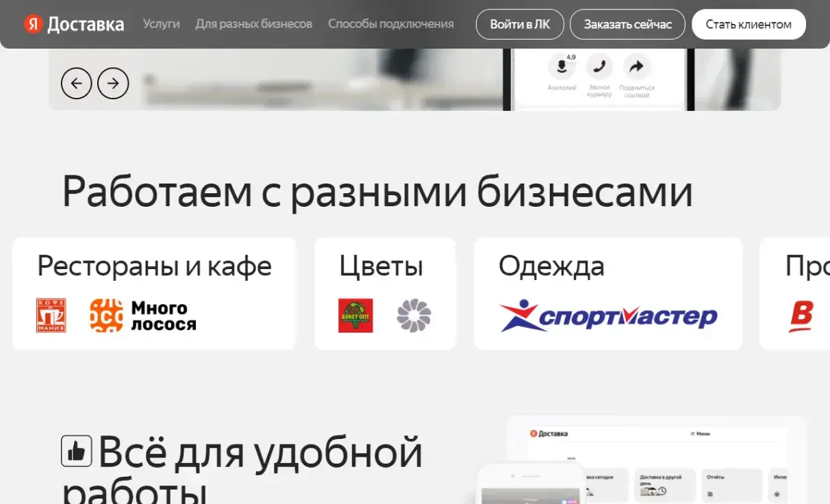Open the Услуги menu
The height and width of the screenshot is (504, 830).
[162, 24]
